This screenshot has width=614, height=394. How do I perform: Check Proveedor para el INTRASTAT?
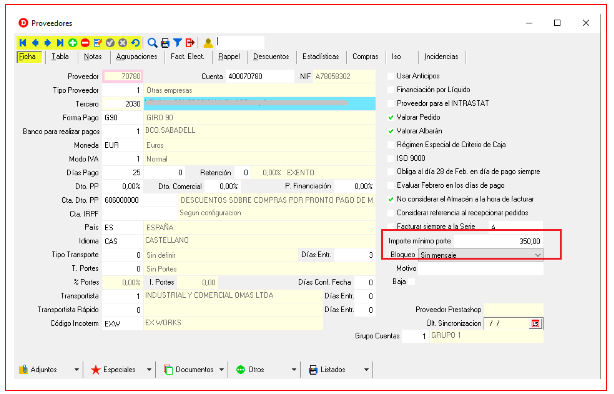(390, 103)
